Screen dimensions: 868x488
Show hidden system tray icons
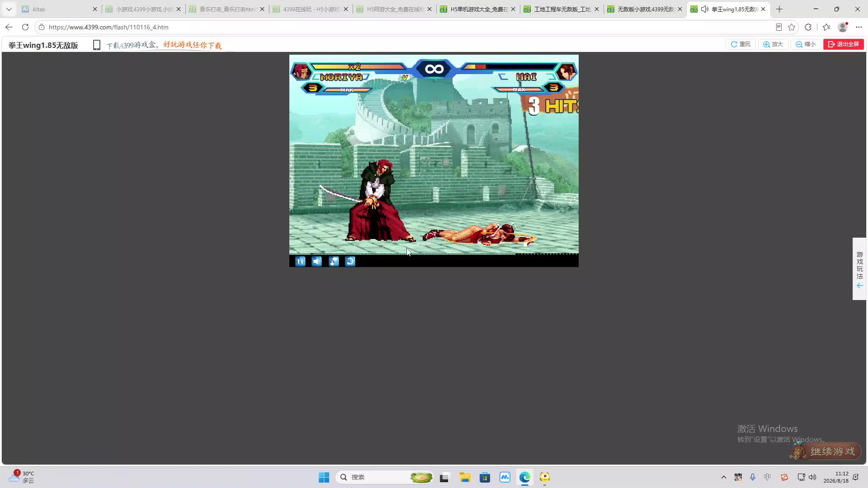[x=724, y=477]
